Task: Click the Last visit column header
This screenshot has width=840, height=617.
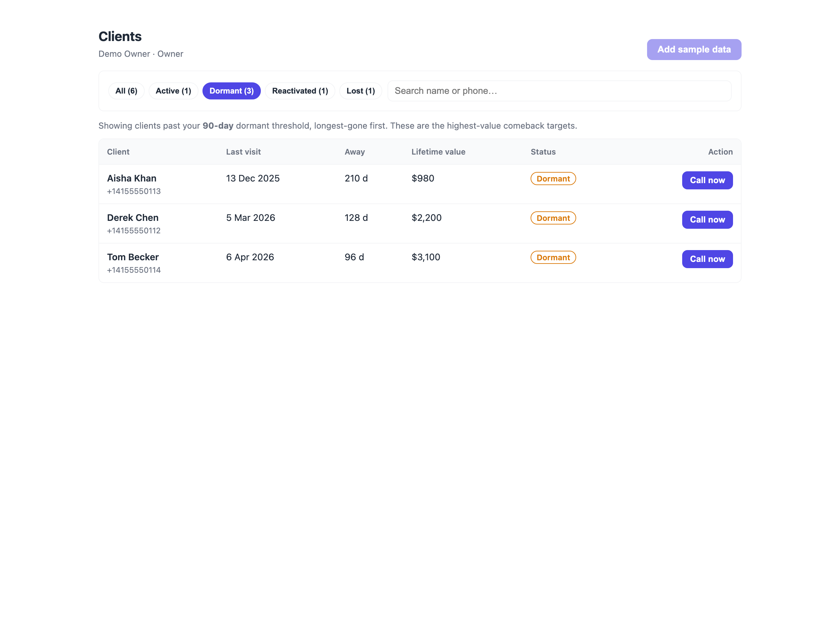Action: [x=243, y=152]
